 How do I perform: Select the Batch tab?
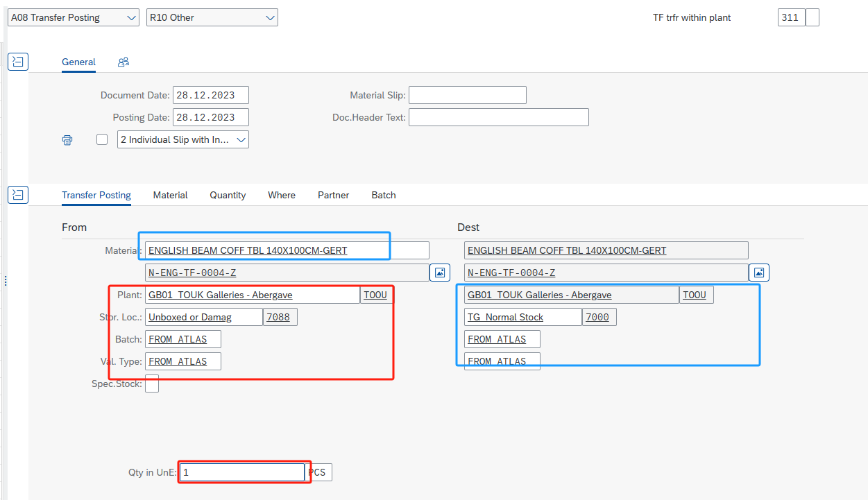383,195
